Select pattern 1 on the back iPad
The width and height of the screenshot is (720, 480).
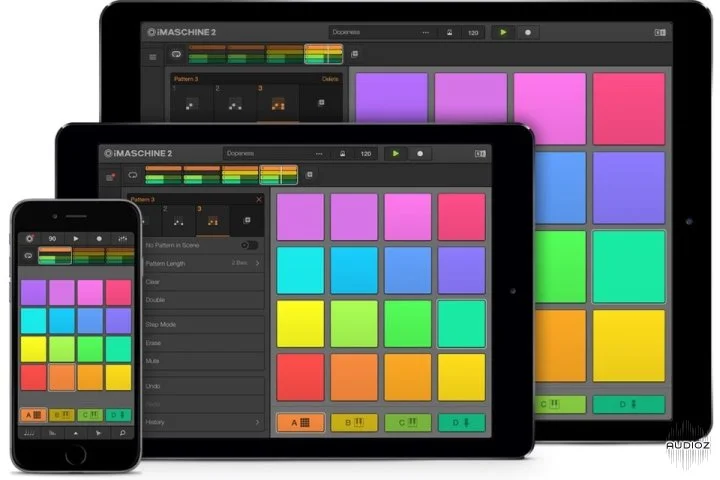191,103
